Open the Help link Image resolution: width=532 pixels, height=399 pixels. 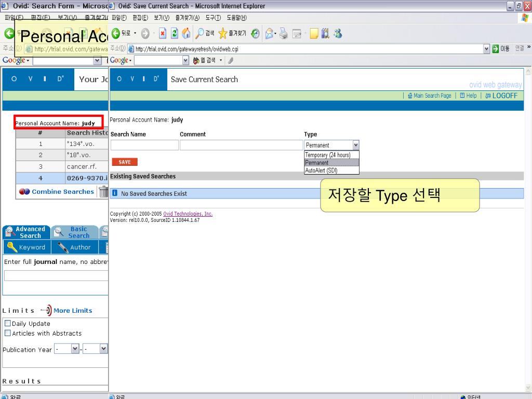pyautogui.click(x=471, y=96)
